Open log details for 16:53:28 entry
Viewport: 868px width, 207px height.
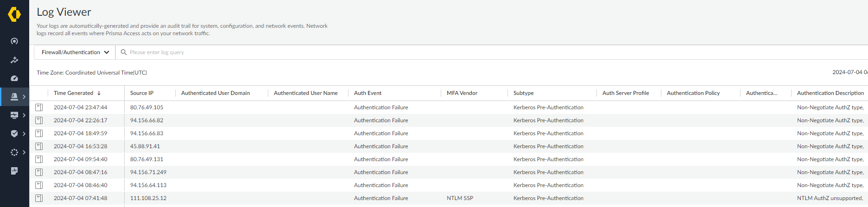39,146
